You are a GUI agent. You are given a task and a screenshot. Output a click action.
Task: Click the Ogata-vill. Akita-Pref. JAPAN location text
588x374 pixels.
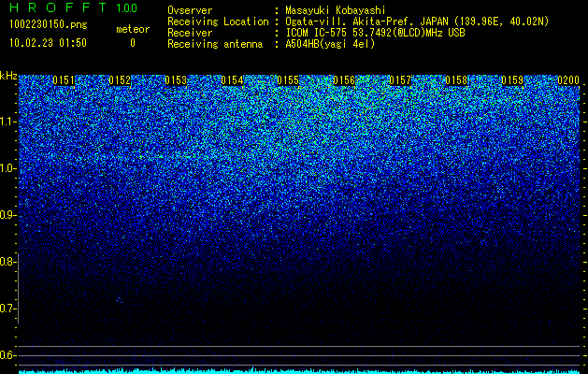pyautogui.click(x=417, y=22)
